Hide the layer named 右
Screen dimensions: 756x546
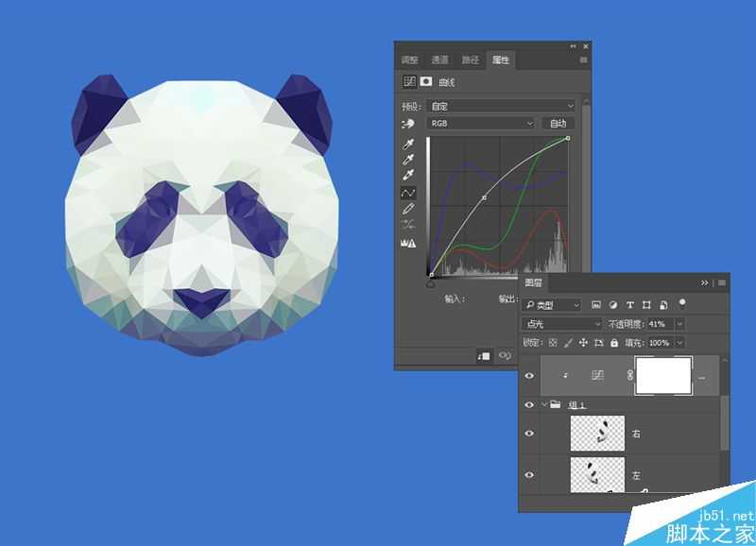[529, 434]
